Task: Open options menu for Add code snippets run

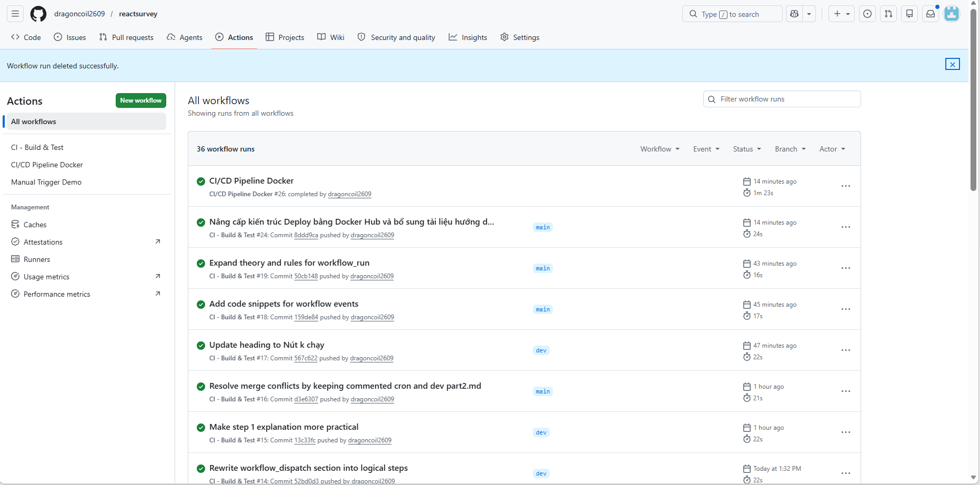Action: (845, 309)
